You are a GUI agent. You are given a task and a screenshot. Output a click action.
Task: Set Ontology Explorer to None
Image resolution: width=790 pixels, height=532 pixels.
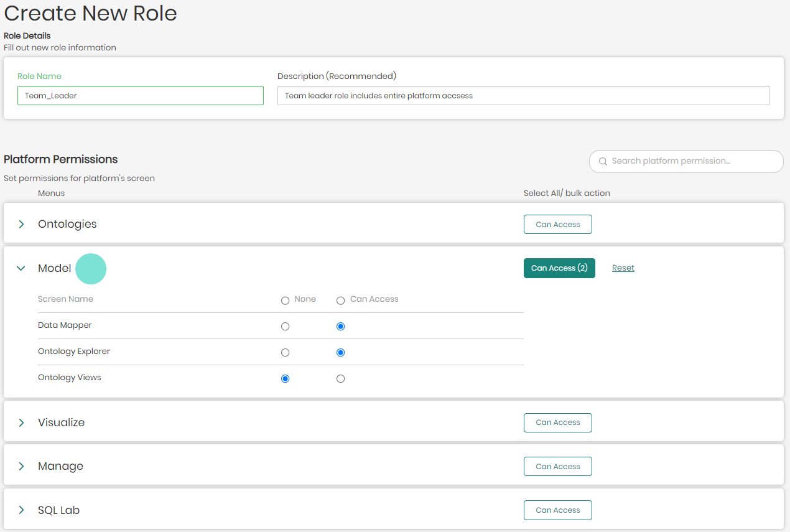click(x=285, y=353)
